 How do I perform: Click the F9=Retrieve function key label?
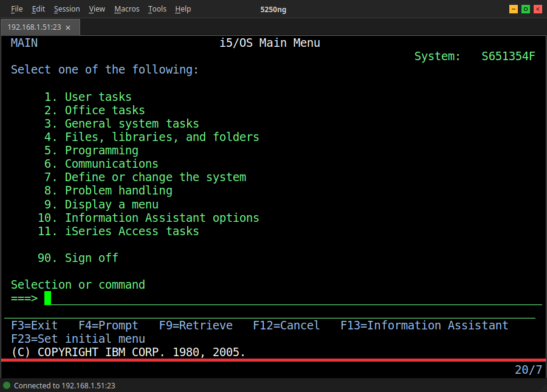[196, 325]
